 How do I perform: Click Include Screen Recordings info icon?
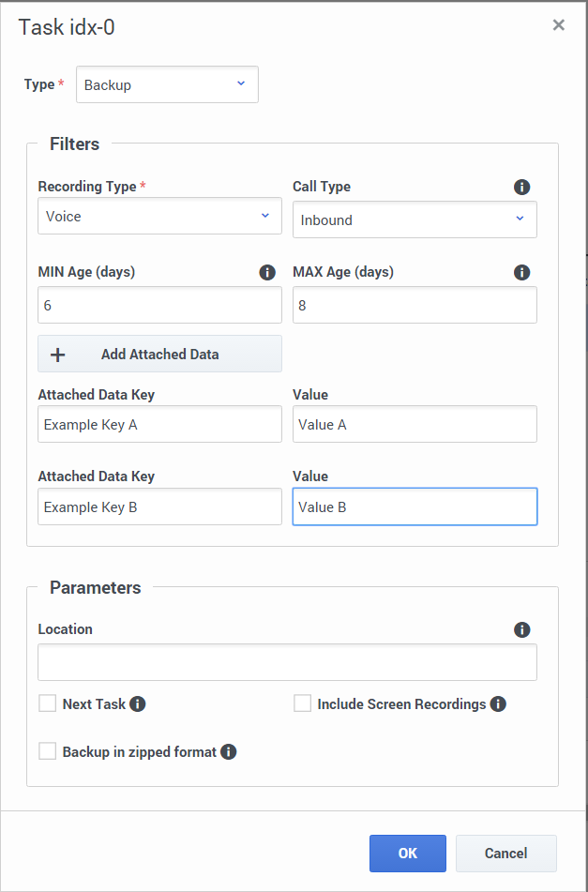498,703
